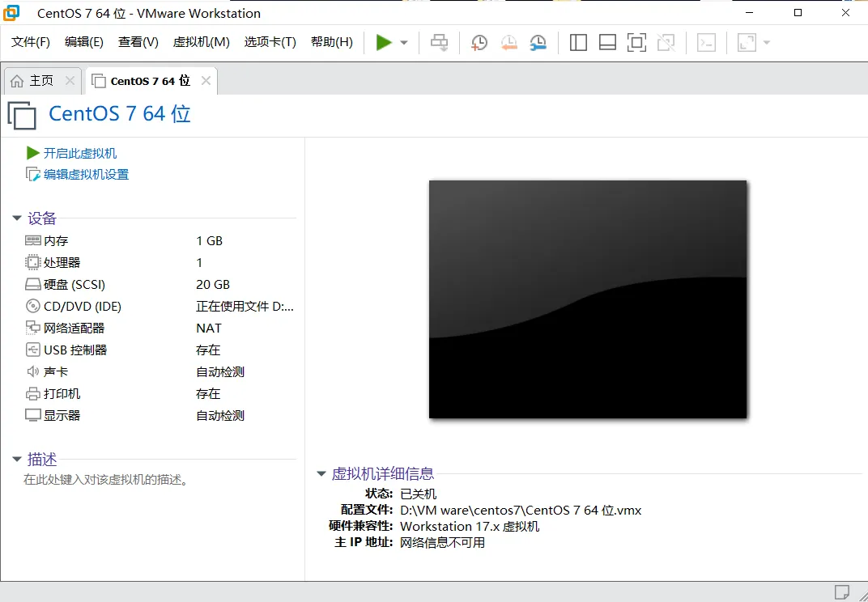Select the CD/DVD (IDE) row label
This screenshot has height=602, width=868.
pos(83,306)
